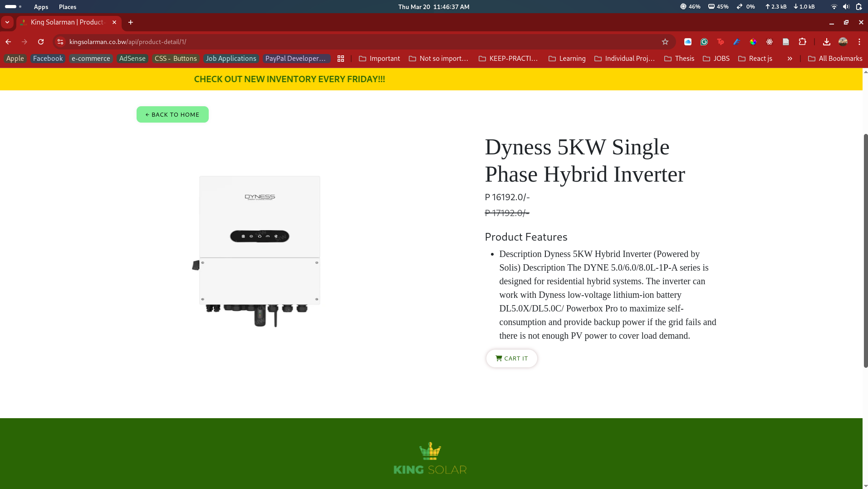
Task: Click the site information icon beside URL
Action: coord(60,42)
